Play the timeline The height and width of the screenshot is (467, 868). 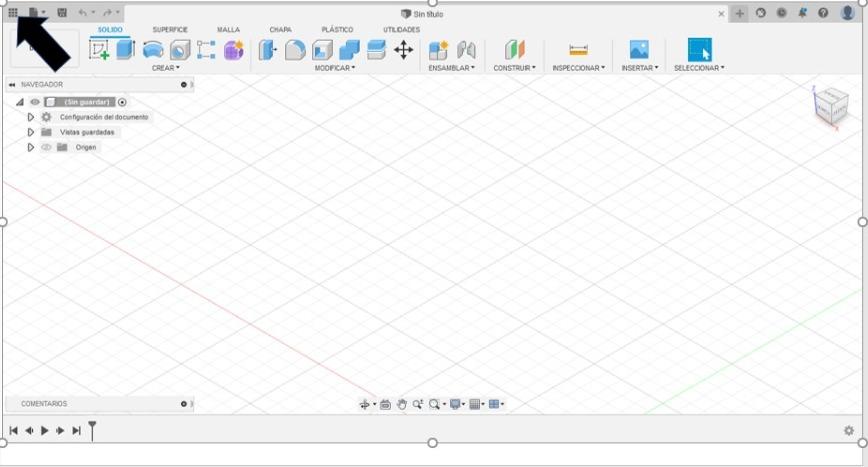[45, 430]
